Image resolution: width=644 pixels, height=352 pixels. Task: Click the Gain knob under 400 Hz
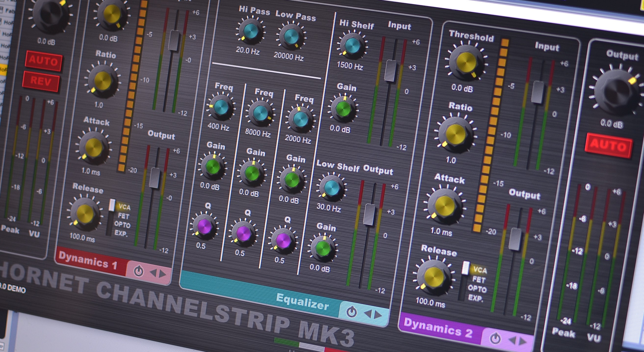pos(213,167)
